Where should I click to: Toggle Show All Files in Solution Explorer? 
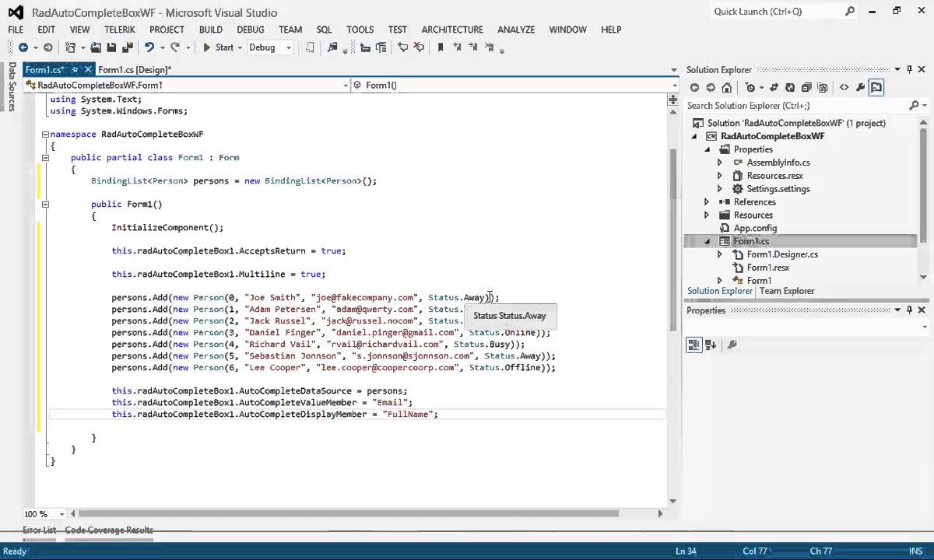click(822, 88)
